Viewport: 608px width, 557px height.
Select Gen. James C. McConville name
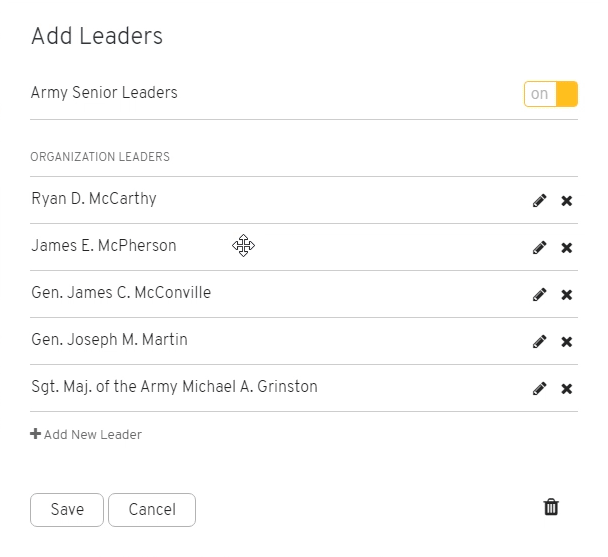[121, 292]
